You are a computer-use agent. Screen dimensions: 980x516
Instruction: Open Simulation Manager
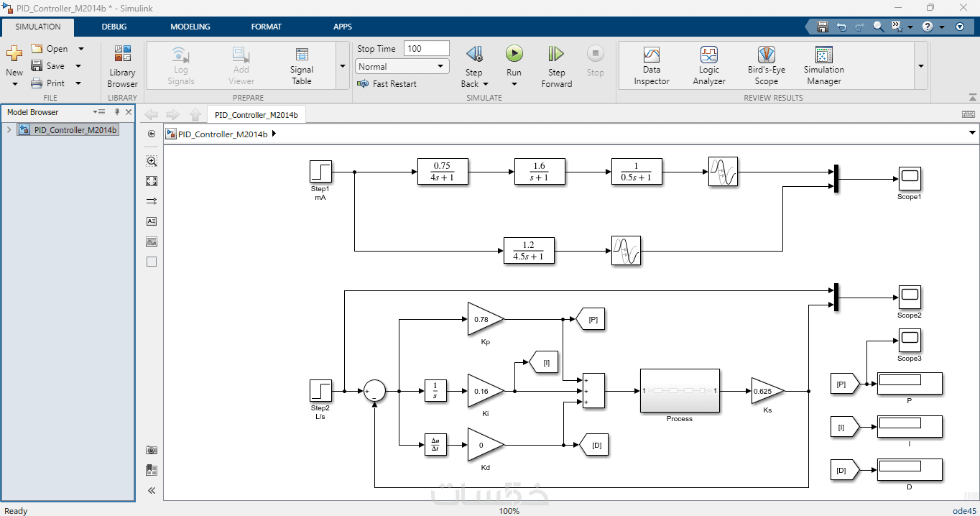point(823,65)
